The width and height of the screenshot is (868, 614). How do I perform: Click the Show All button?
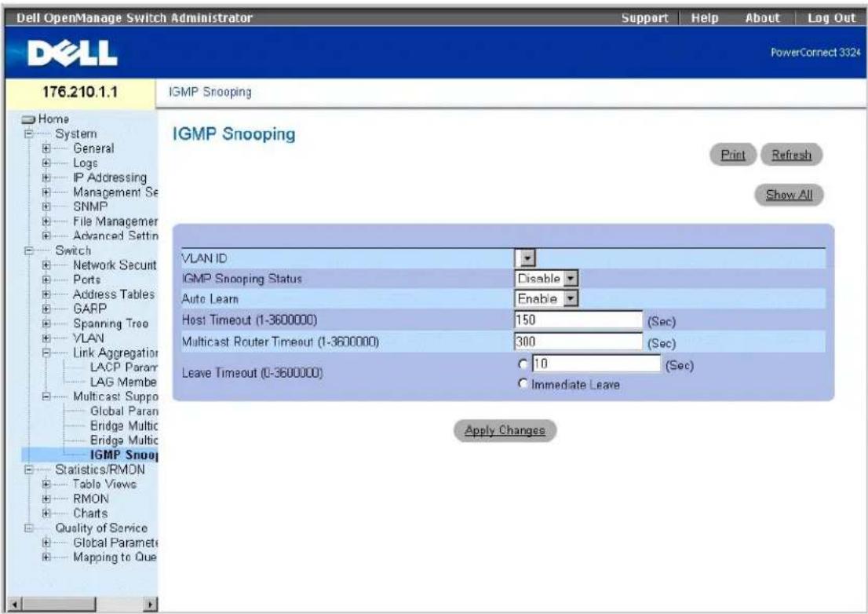789,195
